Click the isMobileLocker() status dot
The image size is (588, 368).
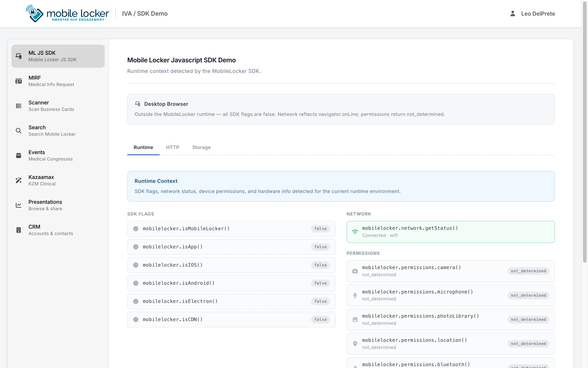coord(136,229)
